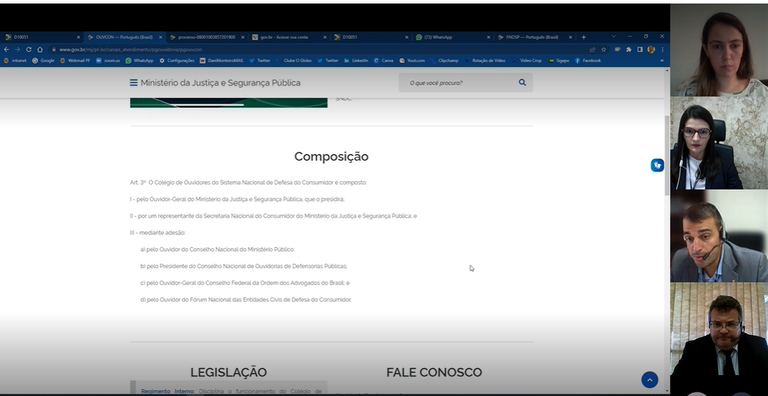This screenshot has width=768, height=396.
Task: Click the blue accessibility VLibras widget icon
Action: point(657,166)
